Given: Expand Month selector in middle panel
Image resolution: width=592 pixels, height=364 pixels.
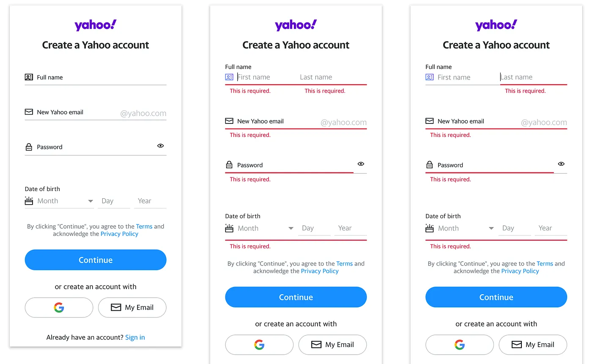Looking at the screenshot, I should pos(291,228).
